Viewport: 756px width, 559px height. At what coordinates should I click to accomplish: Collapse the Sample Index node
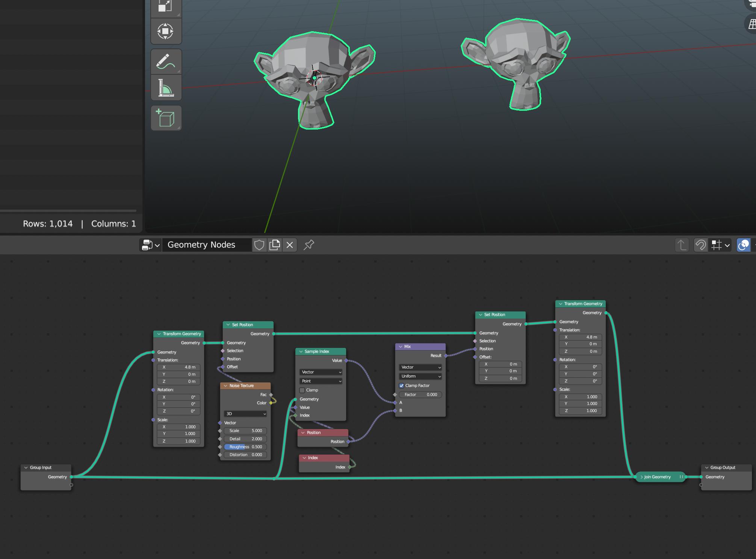[301, 352]
